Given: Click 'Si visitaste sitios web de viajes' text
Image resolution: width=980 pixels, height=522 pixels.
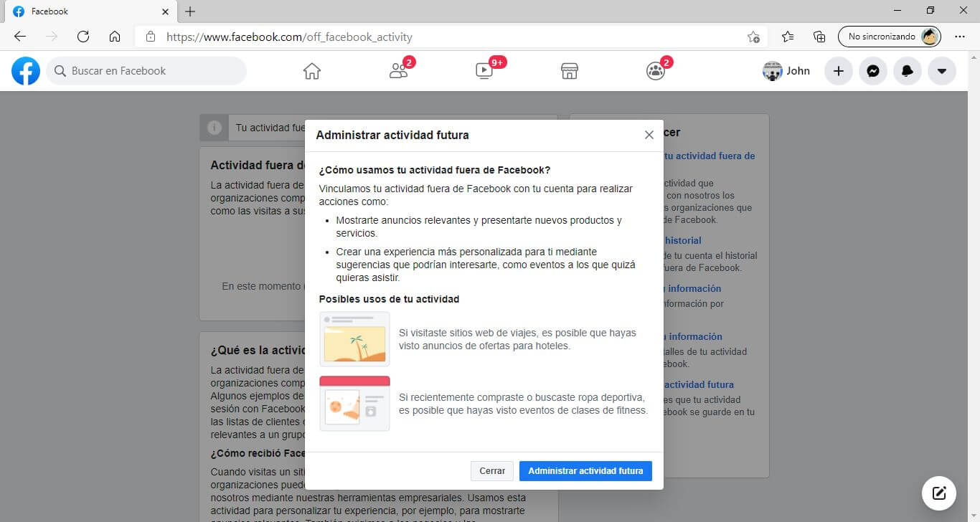Looking at the screenshot, I should [517, 339].
